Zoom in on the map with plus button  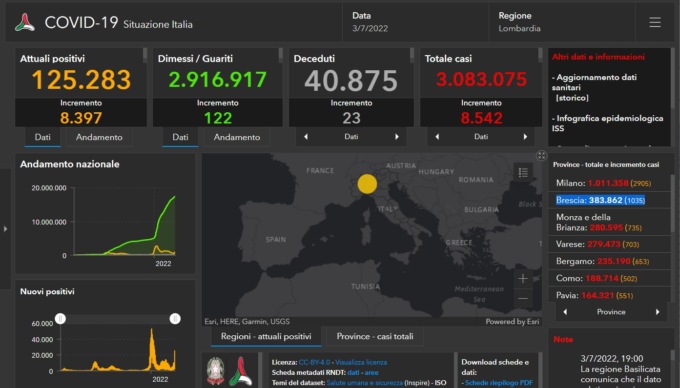coord(523,279)
